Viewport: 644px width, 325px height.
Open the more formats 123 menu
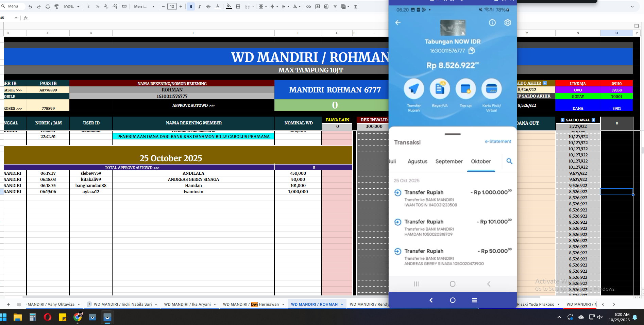click(x=124, y=6)
